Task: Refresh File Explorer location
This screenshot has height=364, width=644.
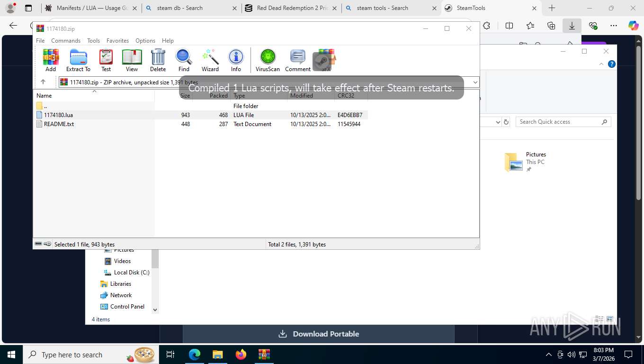Action: point(506,122)
